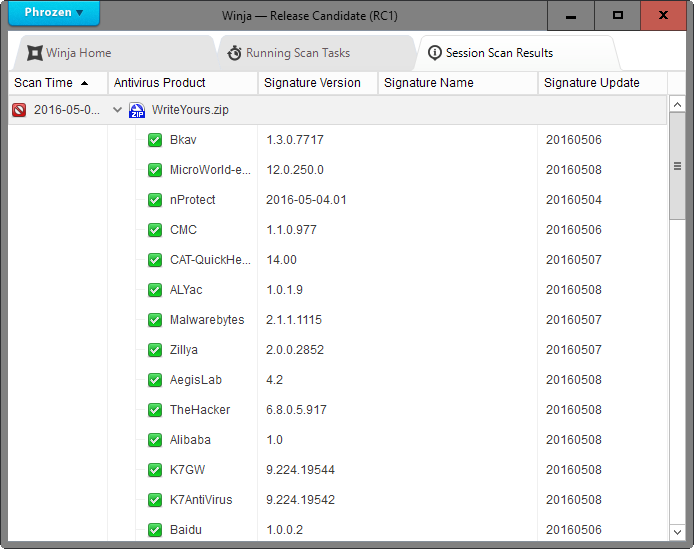The image size is (694, 549).
Task: Minimize the Winja window
Action: 571,15
